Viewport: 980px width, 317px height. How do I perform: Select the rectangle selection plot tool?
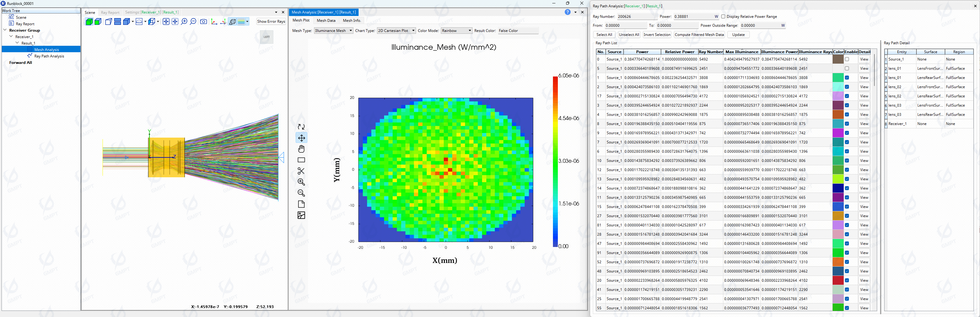click(x=301, y=160)
